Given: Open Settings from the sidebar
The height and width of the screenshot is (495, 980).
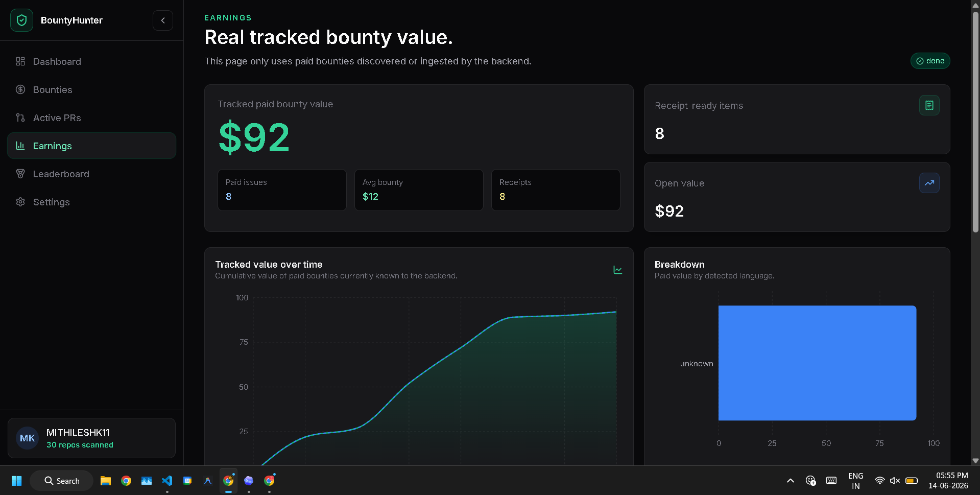Looking at the screenshot, I should 91,202.
